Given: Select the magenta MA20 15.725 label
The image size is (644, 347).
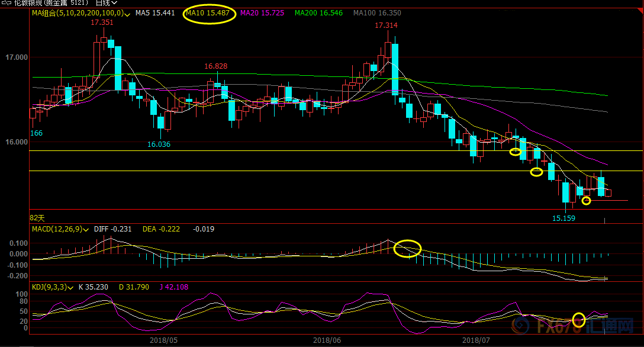Looking at the screenshot, I should pos(262,13).
